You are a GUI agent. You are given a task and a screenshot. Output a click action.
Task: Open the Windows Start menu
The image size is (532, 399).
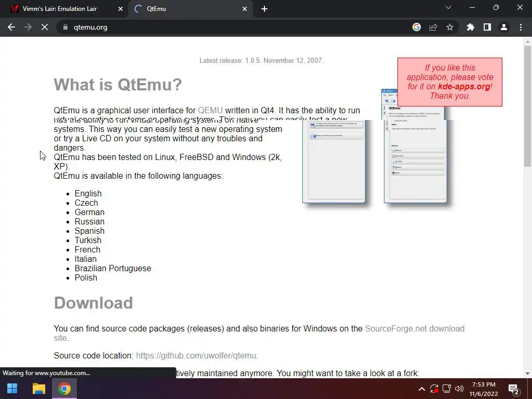12,389
